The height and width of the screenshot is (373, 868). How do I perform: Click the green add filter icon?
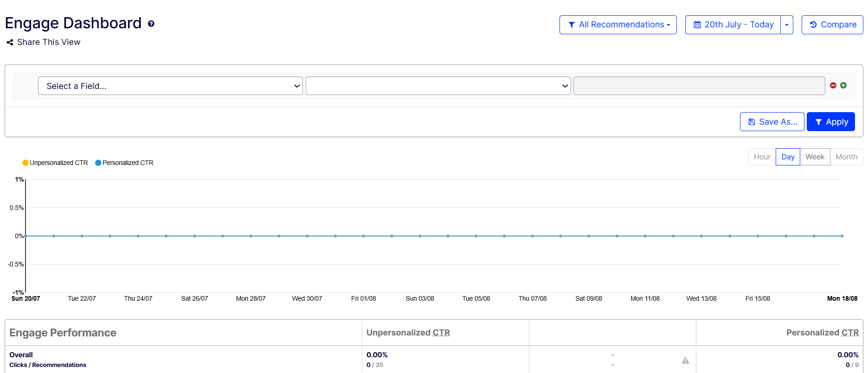pos(843,85)
